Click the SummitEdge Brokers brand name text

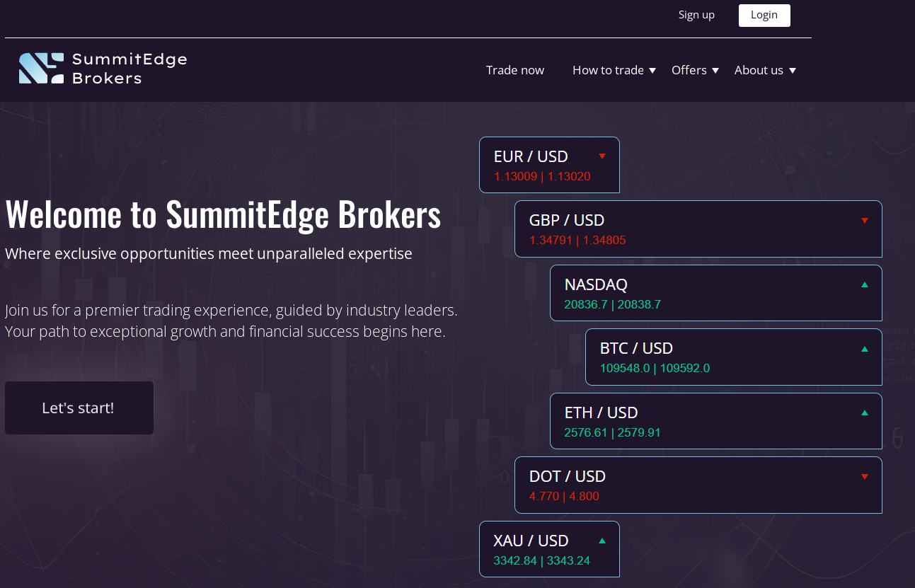(130, 69)
